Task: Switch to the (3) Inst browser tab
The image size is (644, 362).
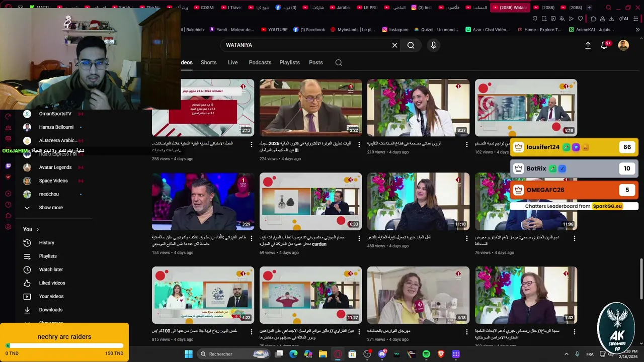Action: tap(421, 8)
